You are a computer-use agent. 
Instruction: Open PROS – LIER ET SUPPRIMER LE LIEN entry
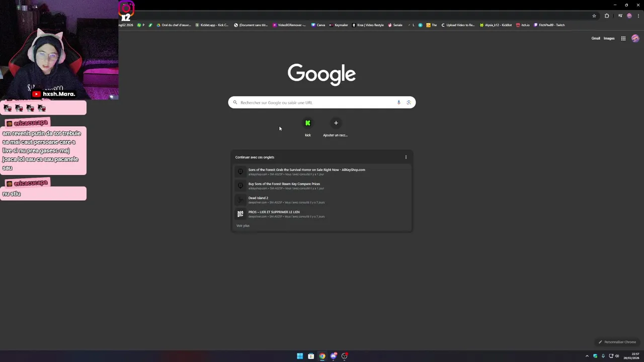(x=321, y=214)
